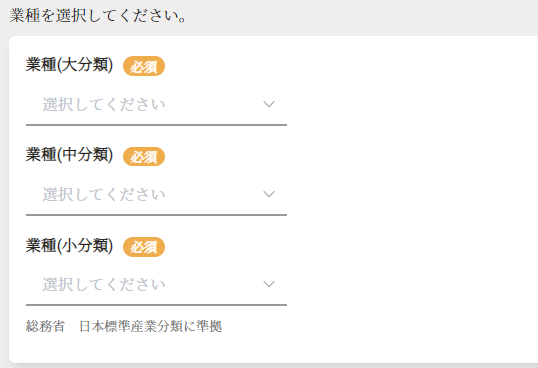The height and width of the screenshot is (368, 538).
Task: Click the 日本標準産業分類に準拠 note text
Action: (151, 326)
